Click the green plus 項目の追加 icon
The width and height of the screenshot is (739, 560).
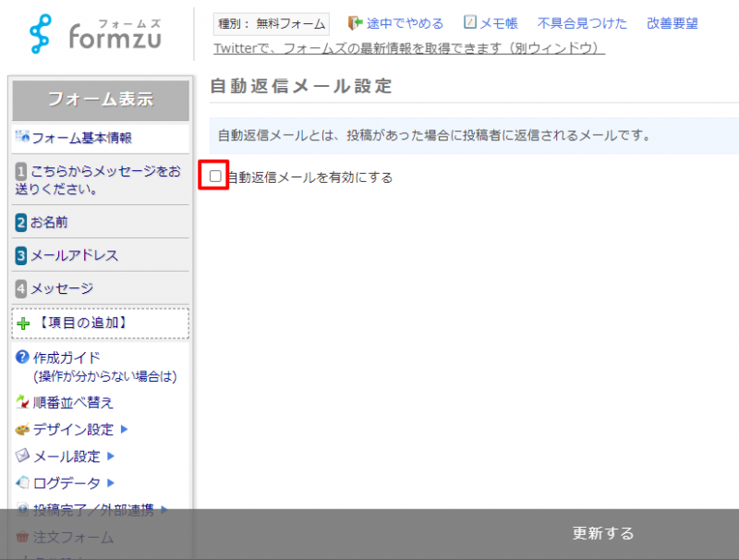coord(24,323)
